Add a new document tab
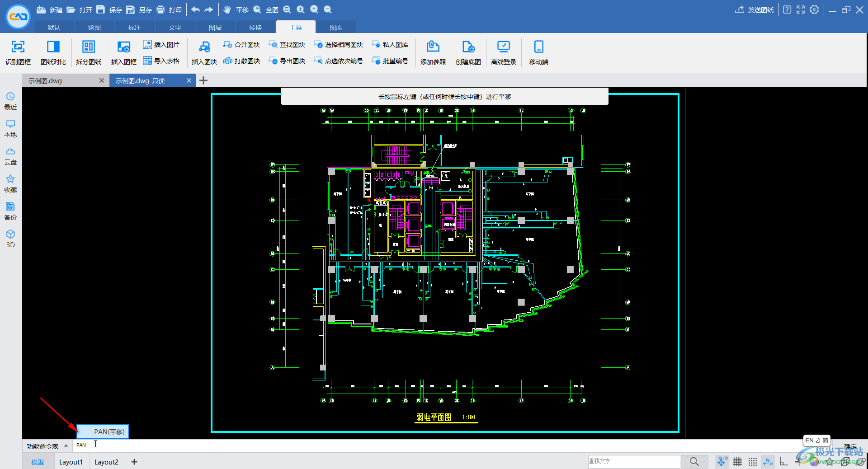This screenshot has width=868, height=469. tap(203, 80)
